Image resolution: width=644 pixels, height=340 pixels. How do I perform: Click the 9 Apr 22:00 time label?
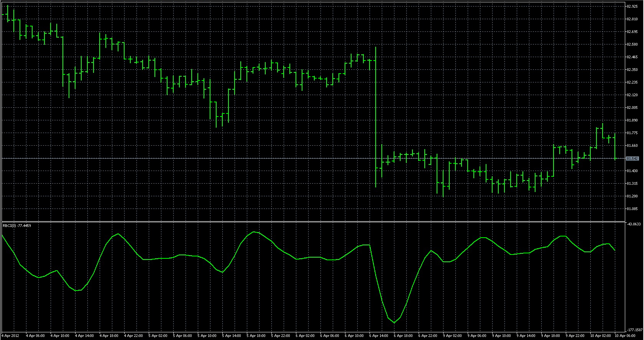pyautogui.click(x=575, y=336)
